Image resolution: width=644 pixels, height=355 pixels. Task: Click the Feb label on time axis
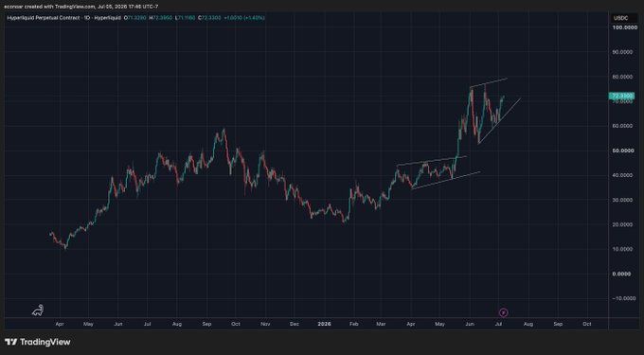(x=353, y=324)
